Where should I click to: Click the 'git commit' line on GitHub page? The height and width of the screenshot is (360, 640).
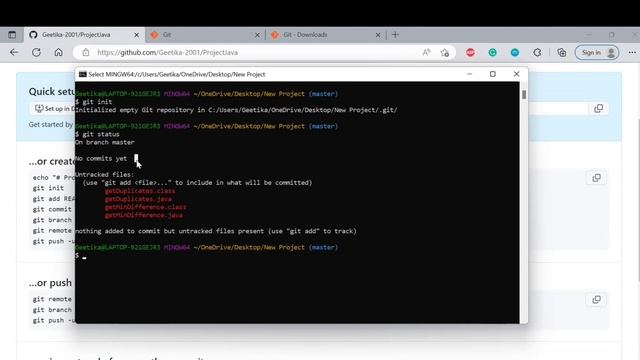[x=52, y=209]
